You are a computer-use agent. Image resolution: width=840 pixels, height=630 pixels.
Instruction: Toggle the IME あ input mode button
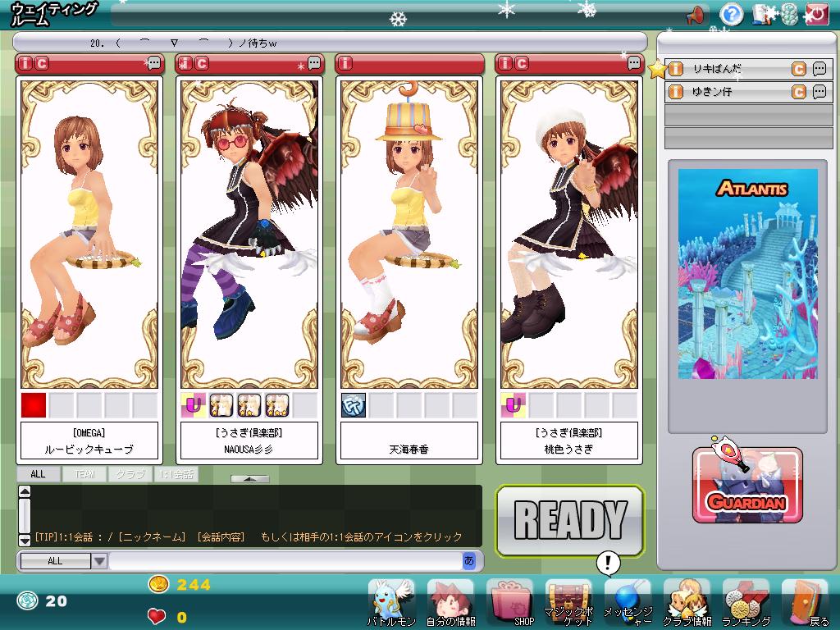coord(469,561)
